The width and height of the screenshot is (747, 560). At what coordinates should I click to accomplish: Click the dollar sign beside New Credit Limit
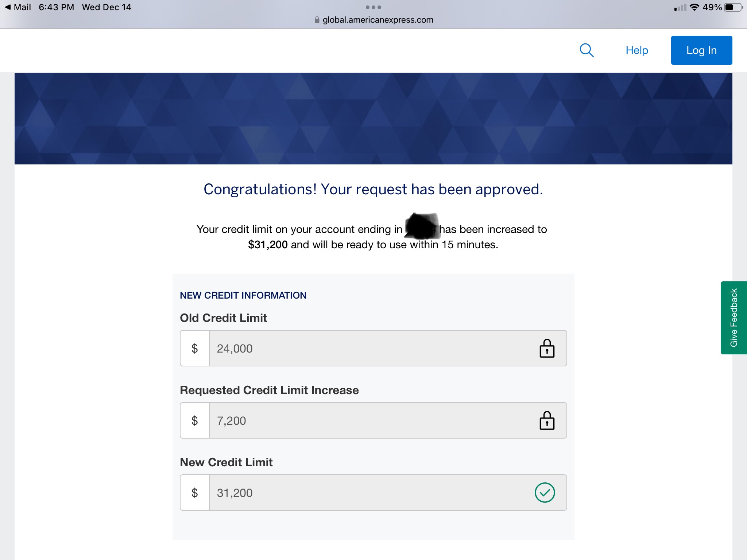coord(195,493)
